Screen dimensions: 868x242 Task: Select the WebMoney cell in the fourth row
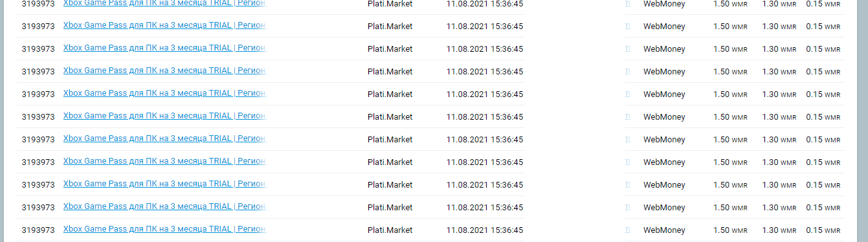(664, 72)
